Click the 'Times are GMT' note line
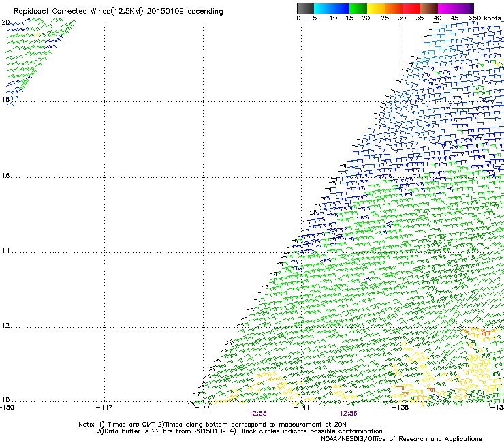This screenshot has width=504, height=443. (x=212, y=425)
